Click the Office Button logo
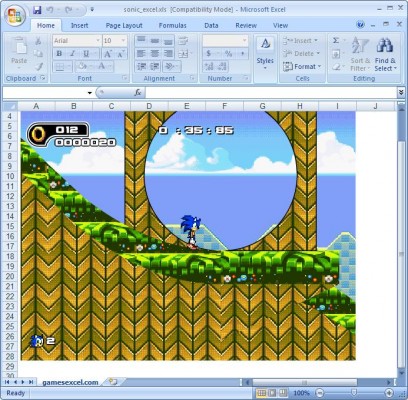408x400 pixels. [15, 15]
